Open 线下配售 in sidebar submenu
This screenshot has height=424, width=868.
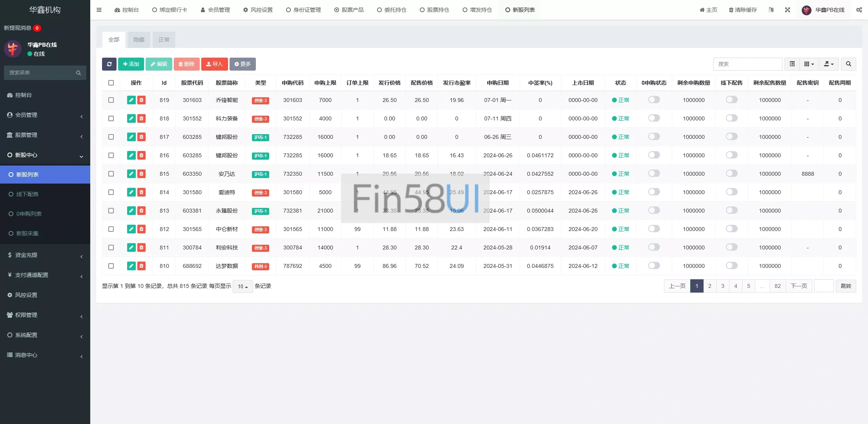click(x=27, y=194)
